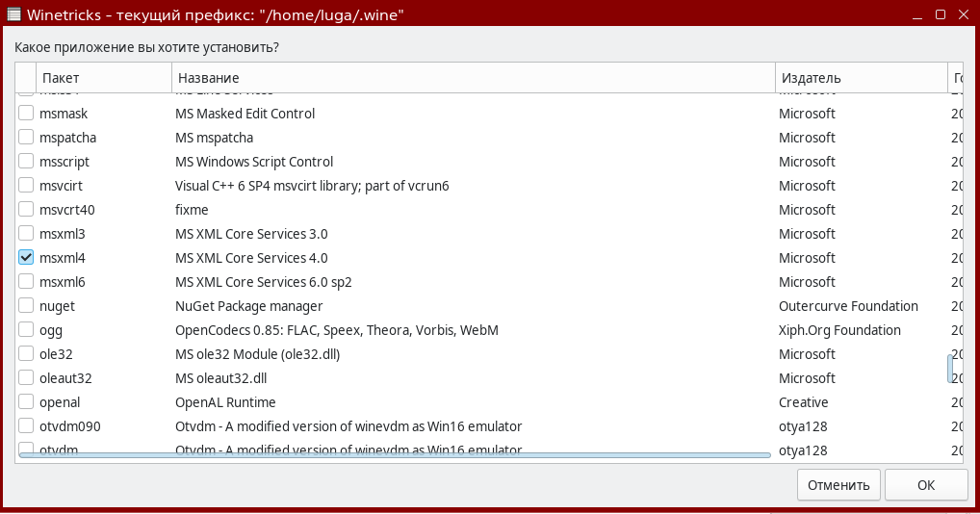Select 'MS oleaut32.dll' name cell

pyautogui.click(x=220, y=378)
